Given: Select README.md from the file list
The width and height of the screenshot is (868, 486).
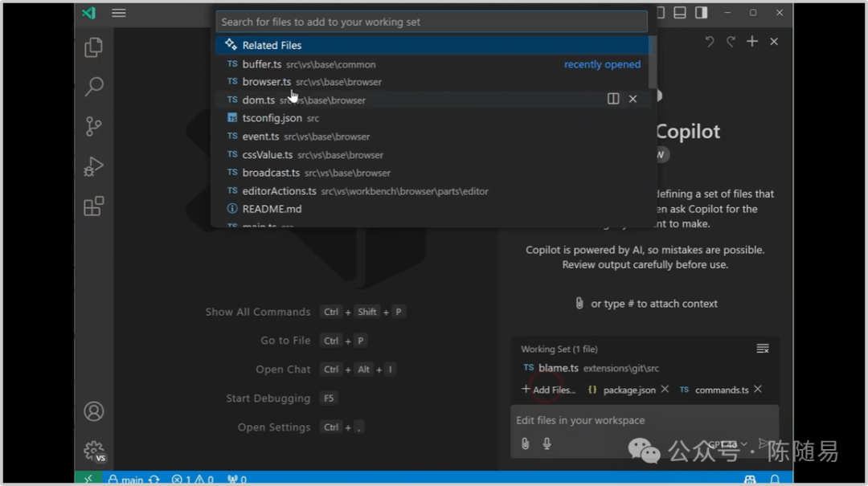Looking at the screenshot, I should (432, 209).
